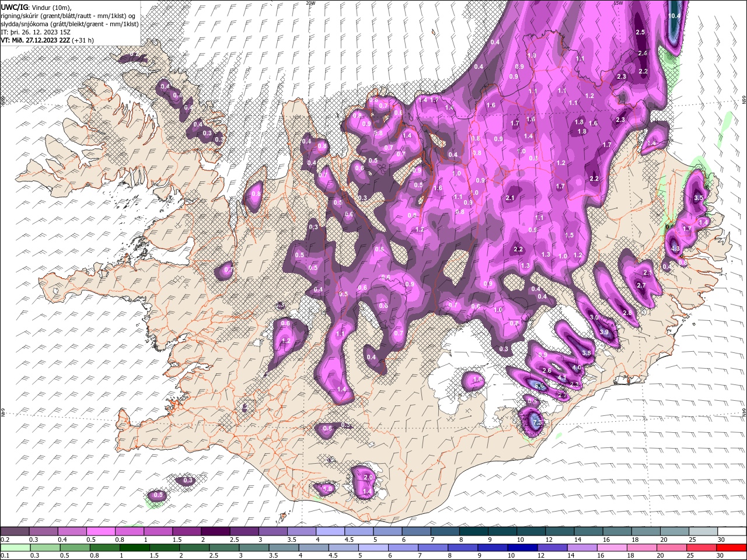Viewport: 747px width, 560px height.
Task: Pick the dark green 1 swatch, bottom legend row
Action: pyautogui.click(x=135, y=547)
